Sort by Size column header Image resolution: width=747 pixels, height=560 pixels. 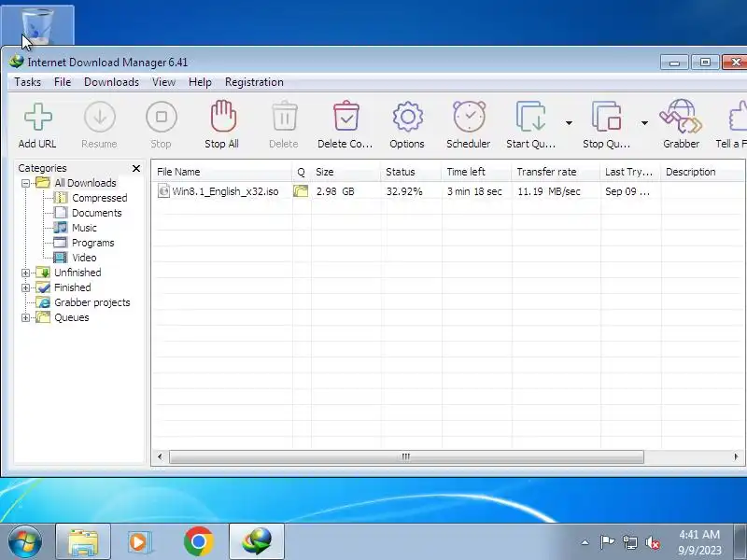pyautogui.click(x=345, y=172)
